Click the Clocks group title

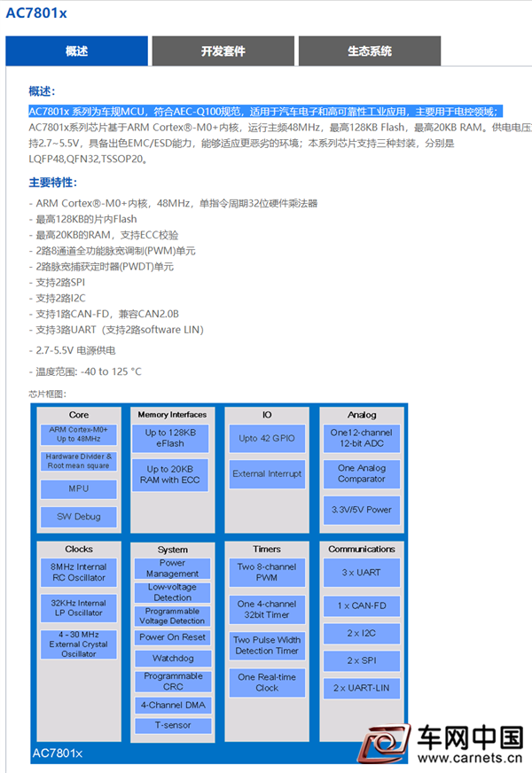coord(79,550)
